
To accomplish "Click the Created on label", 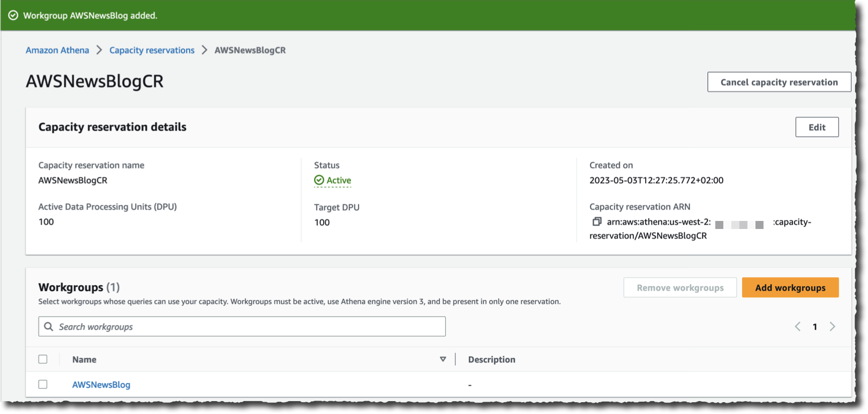I will click(x=611, y=165).
